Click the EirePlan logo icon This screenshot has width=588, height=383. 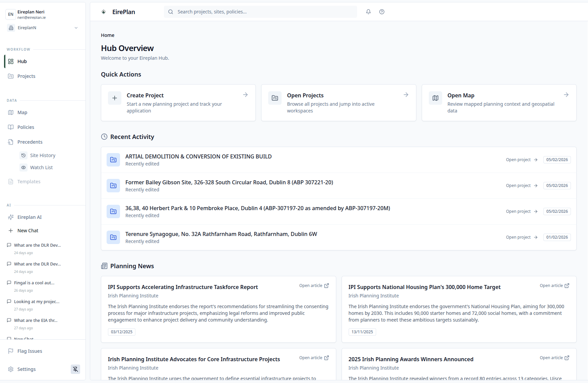click(104, 12)
